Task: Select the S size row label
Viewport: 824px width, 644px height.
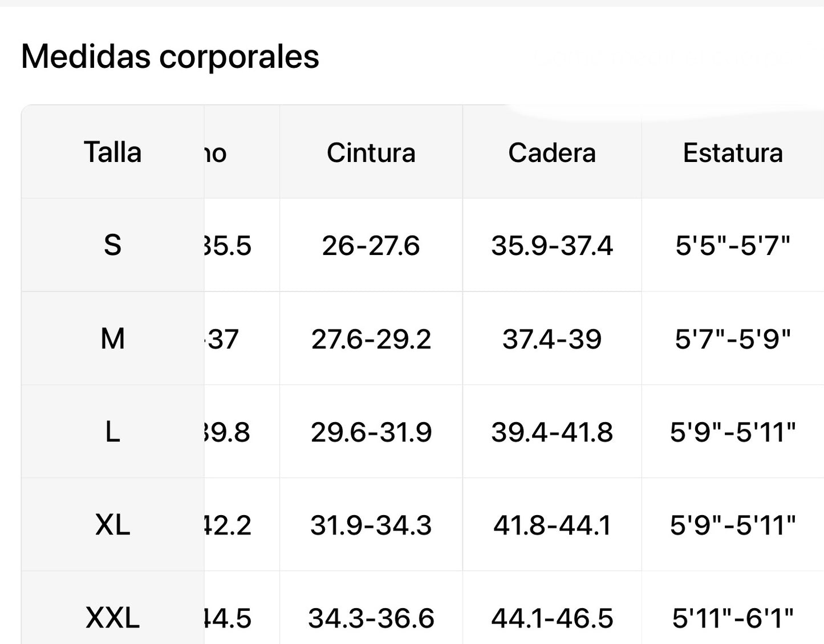Action: coord(112,245)
